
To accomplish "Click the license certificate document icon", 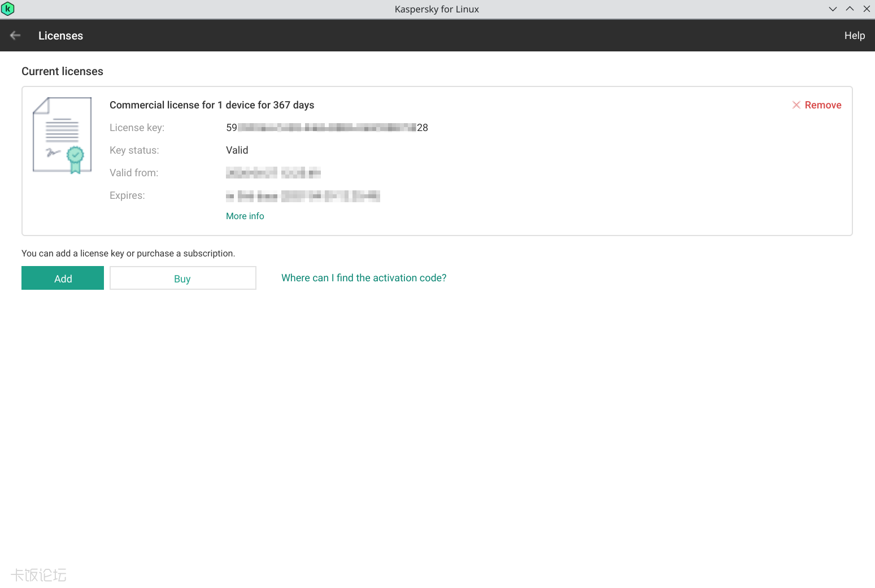I will [x=62, y=136].
